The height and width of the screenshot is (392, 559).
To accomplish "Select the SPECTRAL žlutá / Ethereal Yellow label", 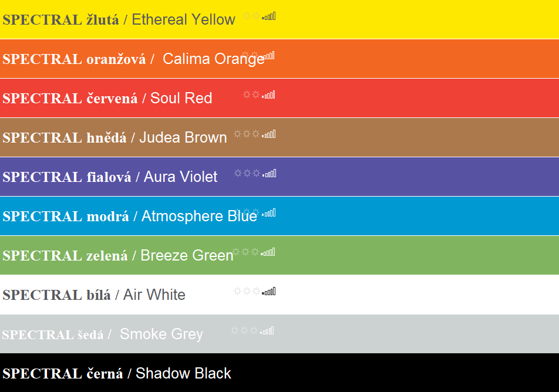I will pos(119,19).
